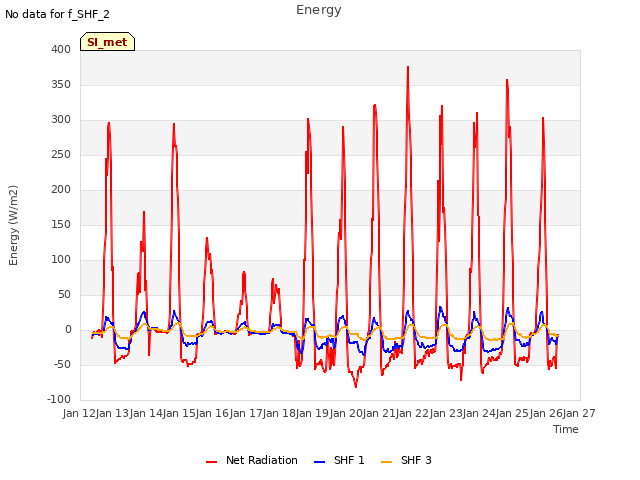Image resolution: width=640 pixels, height=480 pixels.
Task: Click the Jan 16 x-axis tick label
Action: [x=213, y=413]
